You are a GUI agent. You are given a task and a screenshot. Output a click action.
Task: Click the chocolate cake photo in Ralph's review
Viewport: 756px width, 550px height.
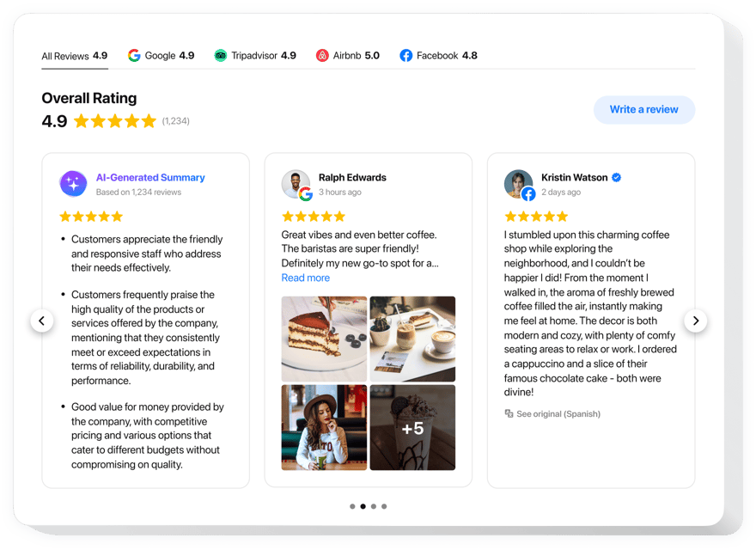[324, 339]
